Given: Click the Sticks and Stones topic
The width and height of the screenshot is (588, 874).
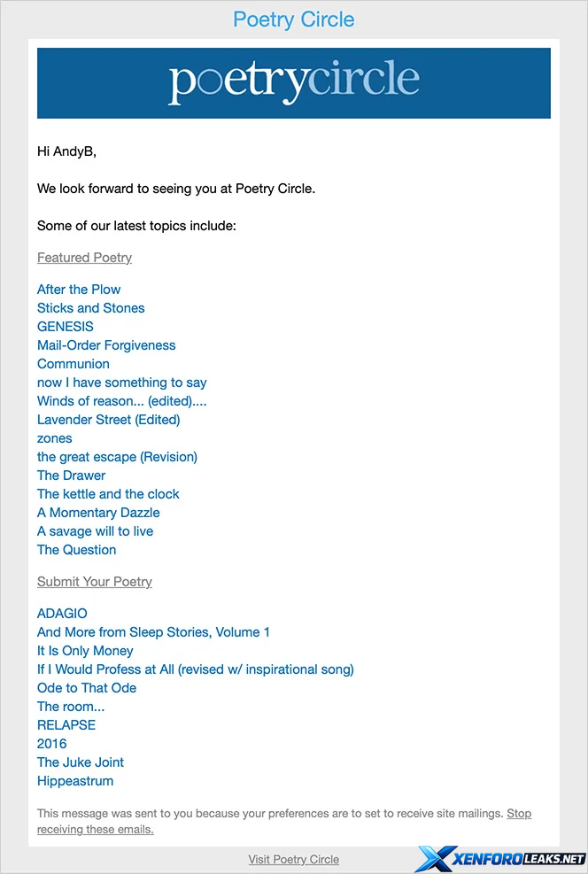Looking at the screenshot, I should [x=90, y=308].
